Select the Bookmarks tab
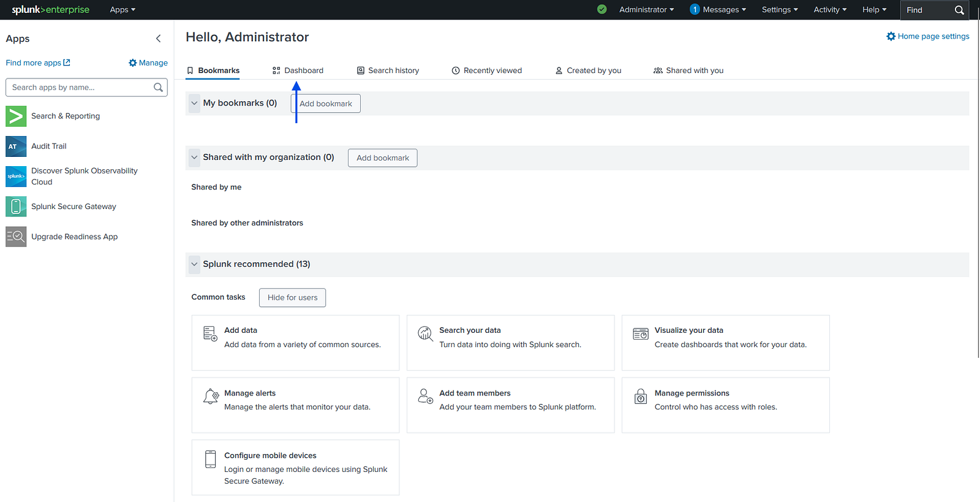The height and width of the screenshot is (502, 980). coord(213,70)
